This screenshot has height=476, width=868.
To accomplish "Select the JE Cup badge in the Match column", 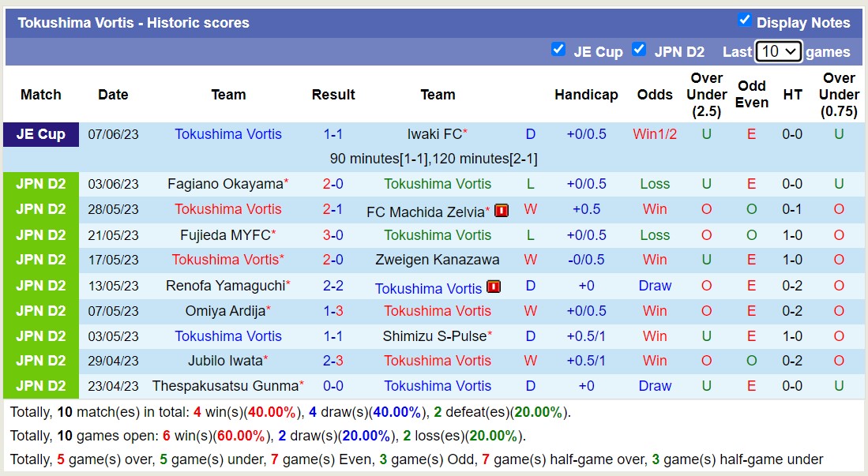I will coord(41,133).
